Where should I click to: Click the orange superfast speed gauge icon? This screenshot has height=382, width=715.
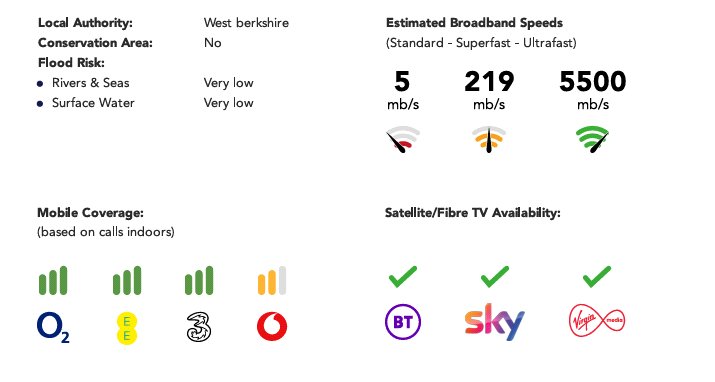[x=489, y=139]
